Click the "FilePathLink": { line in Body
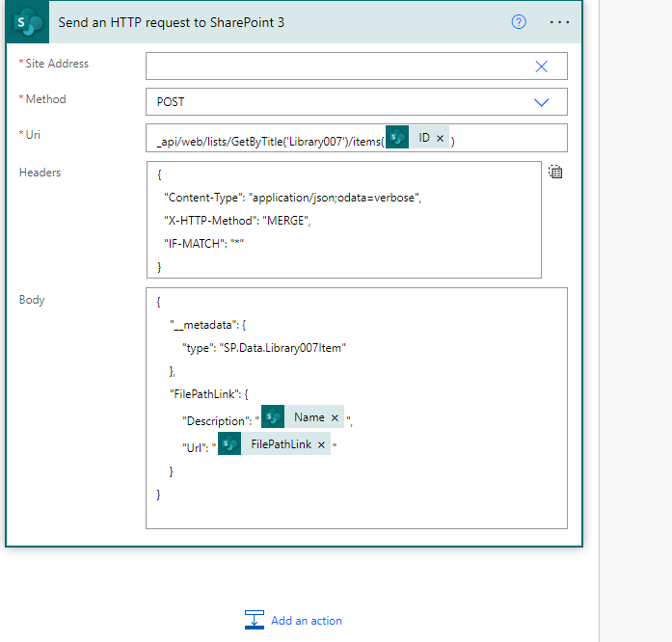This screenshot has height=642, width=672. pyautogui.click(x=209, y=394)
